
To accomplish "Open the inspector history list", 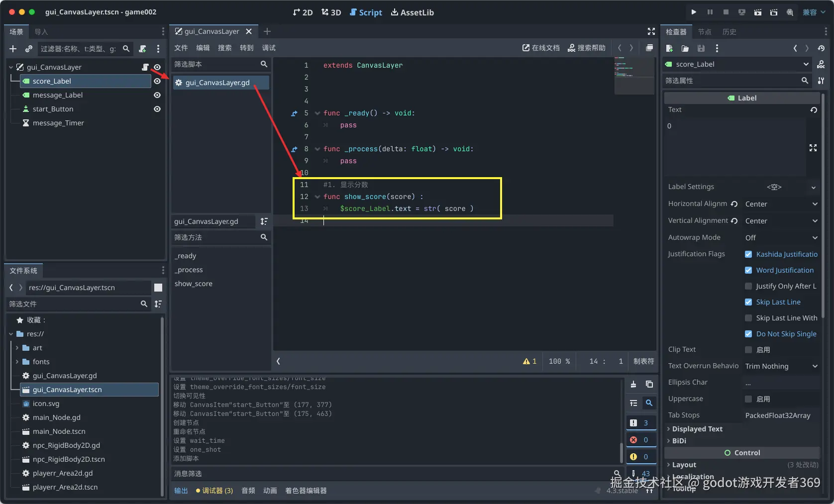I will point(821,48).
